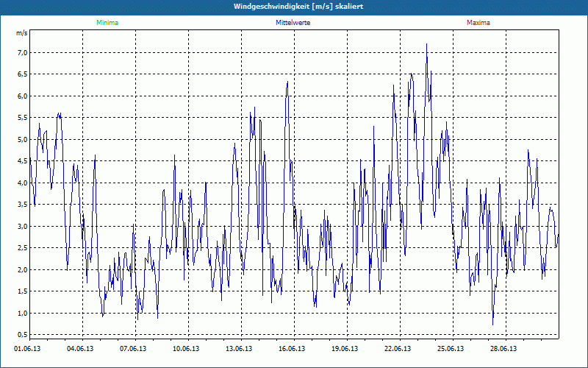
Task: Click the chart title Windgeschwindigkeit [m/s] skaliert
Action: click(x=298, y=7)
